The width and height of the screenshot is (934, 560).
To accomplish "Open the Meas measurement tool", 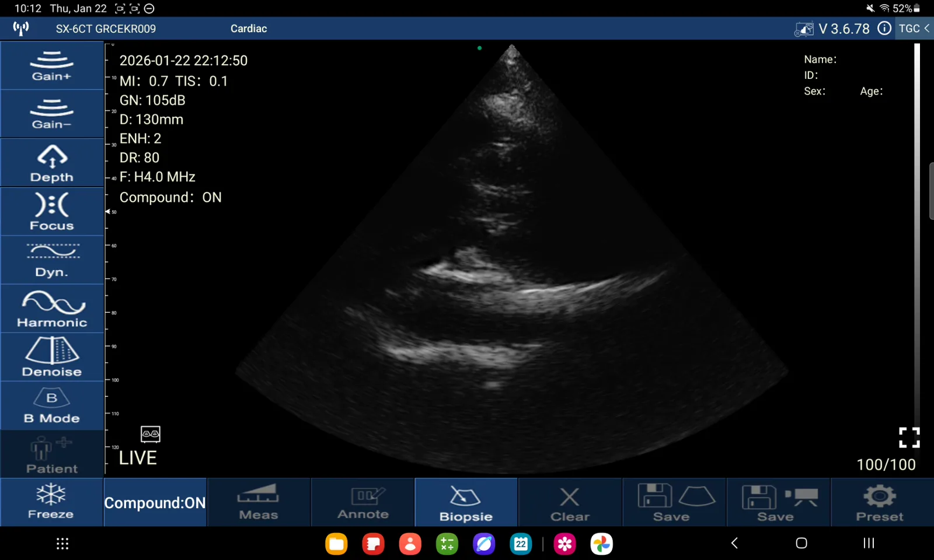I will coord(259,502).
